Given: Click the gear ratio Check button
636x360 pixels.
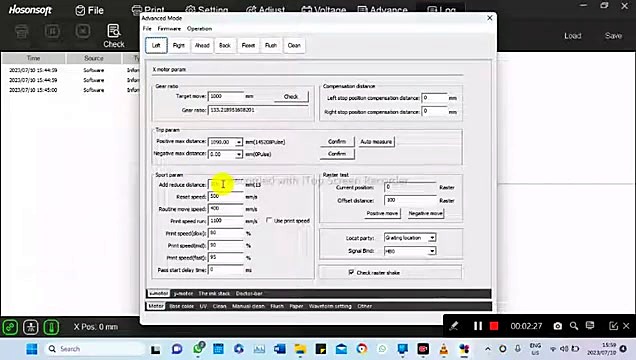Looking at the screenshot, I should (291, 96).
